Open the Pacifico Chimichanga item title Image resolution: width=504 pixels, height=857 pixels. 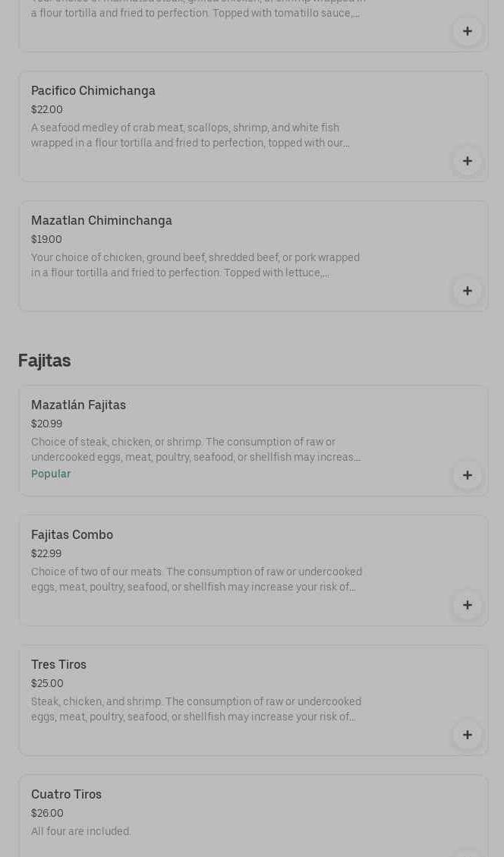(93, 91)
